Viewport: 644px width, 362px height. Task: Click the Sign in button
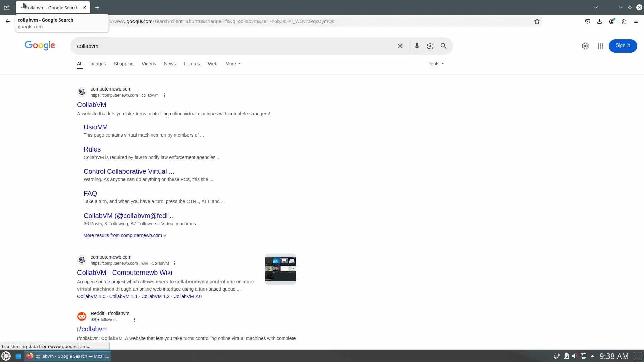[623, 46]
